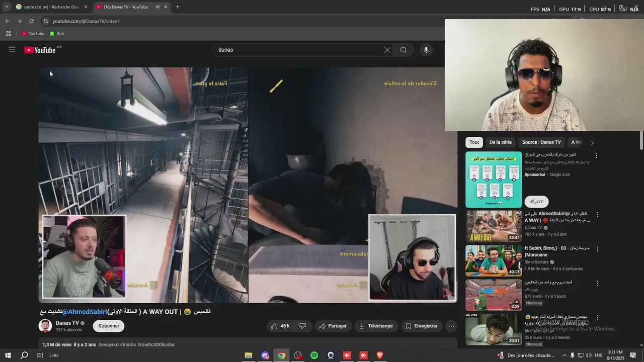
Task: Click the #roadto300ksubs hashtag
Action: (156, 344)
